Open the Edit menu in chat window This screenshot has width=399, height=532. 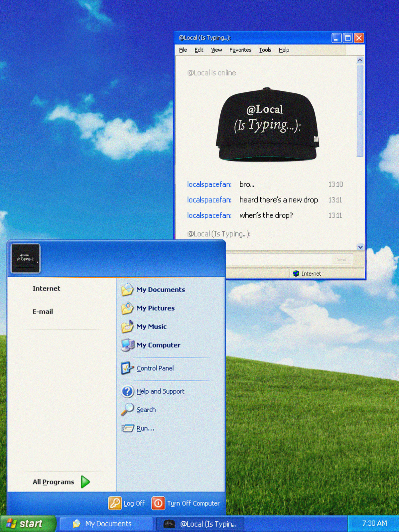(x=199, y=50)
